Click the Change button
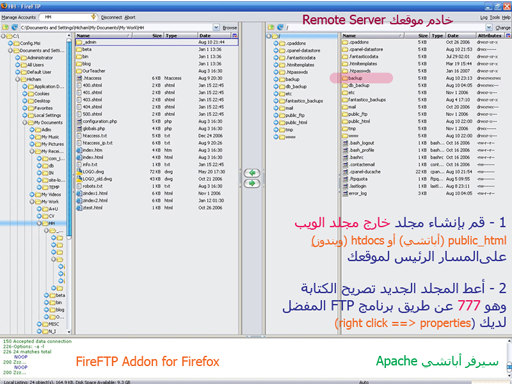 point(503,28)
